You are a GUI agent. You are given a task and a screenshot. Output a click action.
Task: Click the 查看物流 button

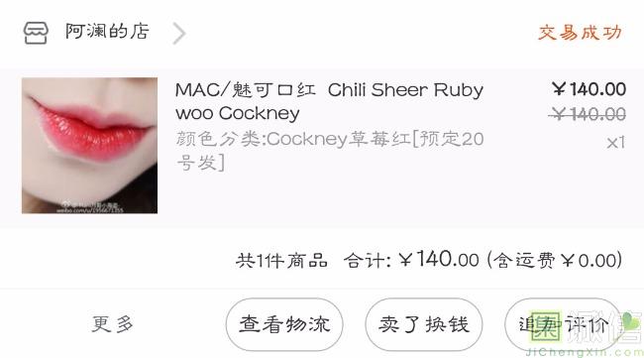(x=284, y=324)
